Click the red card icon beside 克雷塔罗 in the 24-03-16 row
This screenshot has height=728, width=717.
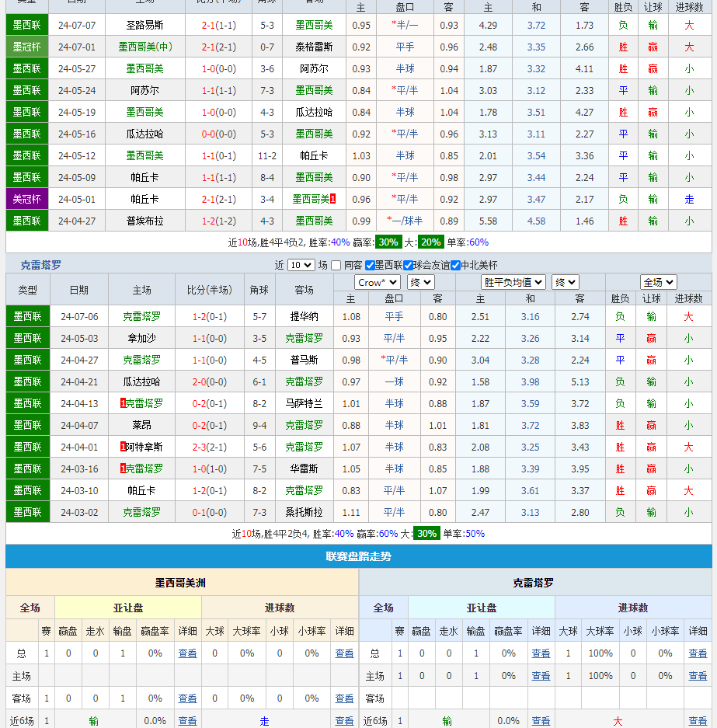coord(123,468)
